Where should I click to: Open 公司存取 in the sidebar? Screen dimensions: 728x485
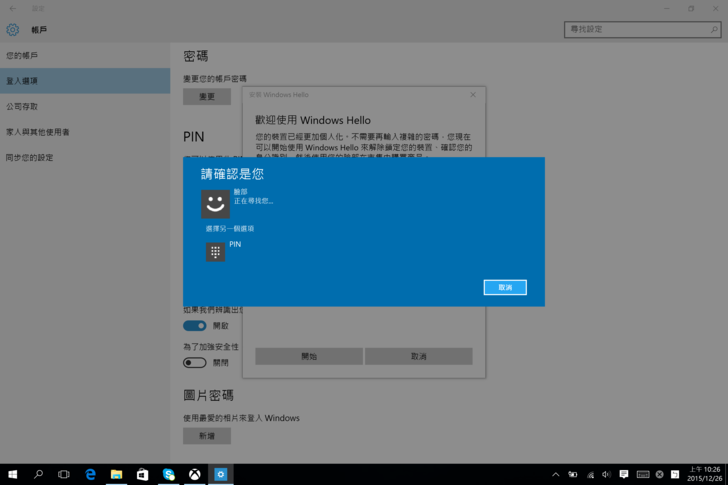pyautogui.click(x=85, y=107)
